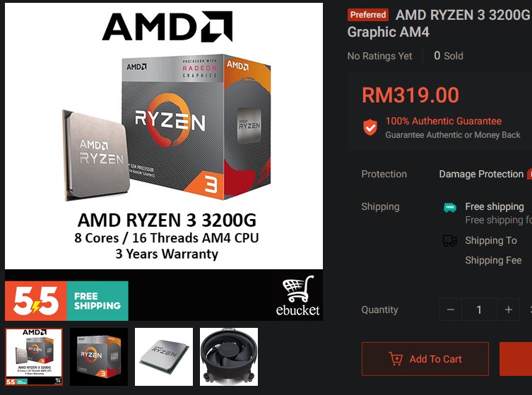Viewport: 532px width, 395px height.
Task: Click the cart icon in Add To Cart
Action: click(396, 359)
